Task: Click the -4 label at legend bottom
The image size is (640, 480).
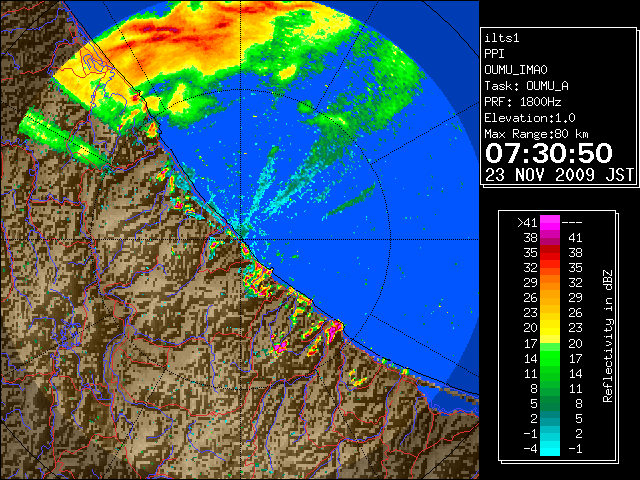Action: [x=530, y=449]
